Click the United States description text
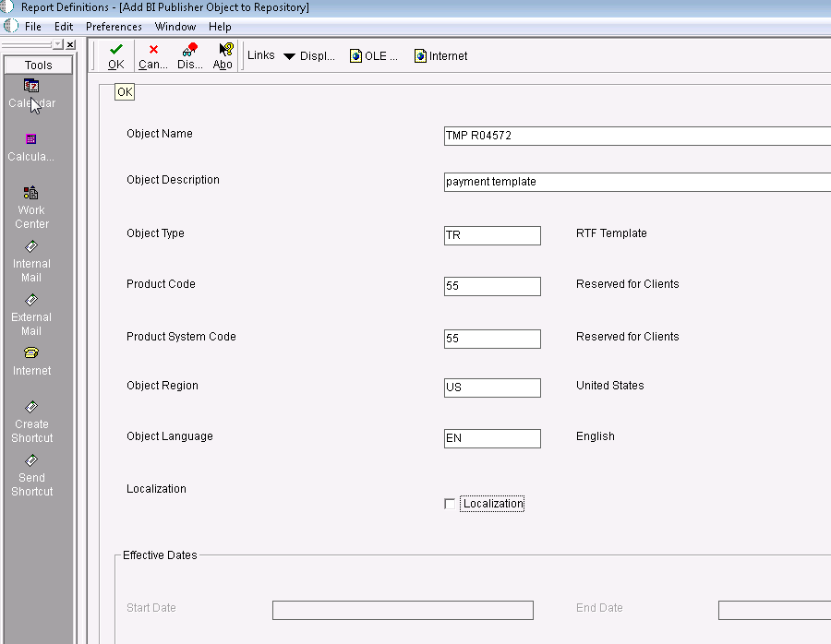 (610, 386)
